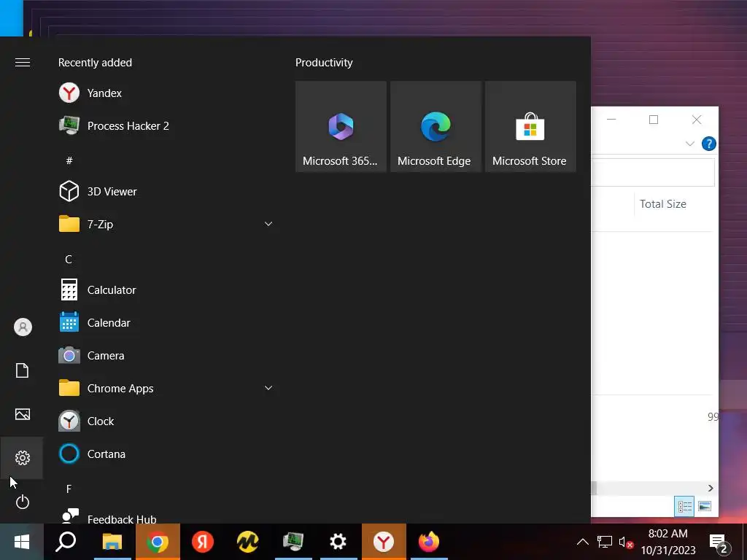Minimize the background window

612,120
